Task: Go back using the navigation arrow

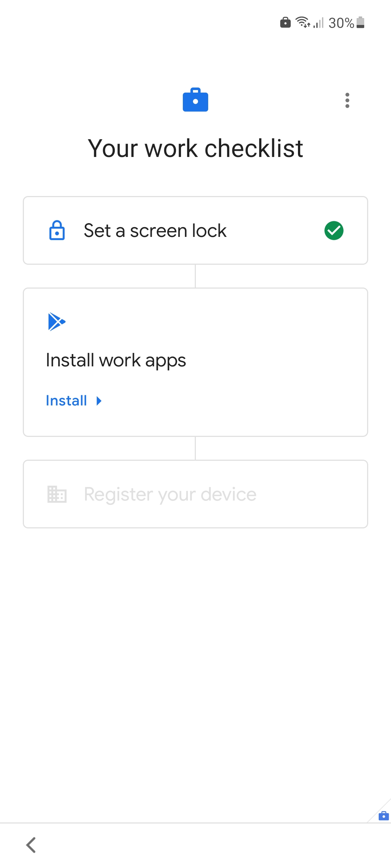Action: pyautogui.click(x=31, y=845)
